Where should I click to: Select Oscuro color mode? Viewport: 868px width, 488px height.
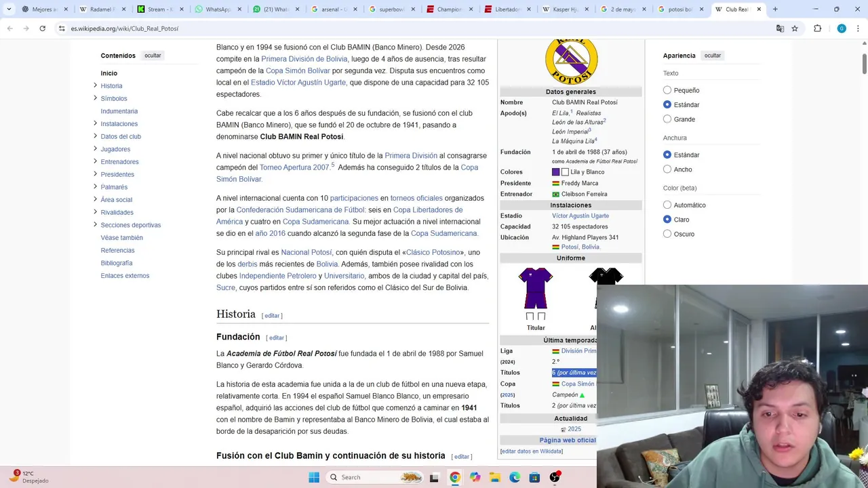[667, 234]
